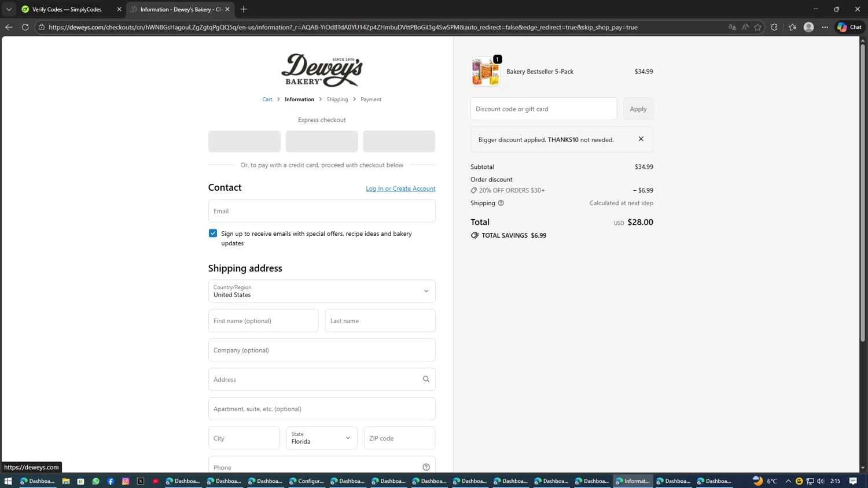Click the ZIP code field
The image size is (868, 488).
pyautogui.click(x=399, y=438)
